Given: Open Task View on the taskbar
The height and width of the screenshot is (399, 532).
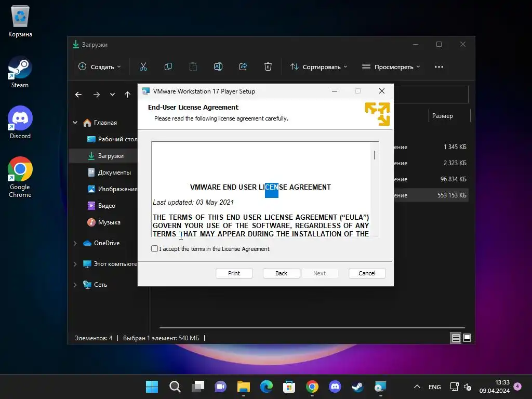Looking at the screenshot, I should [198, 387].
